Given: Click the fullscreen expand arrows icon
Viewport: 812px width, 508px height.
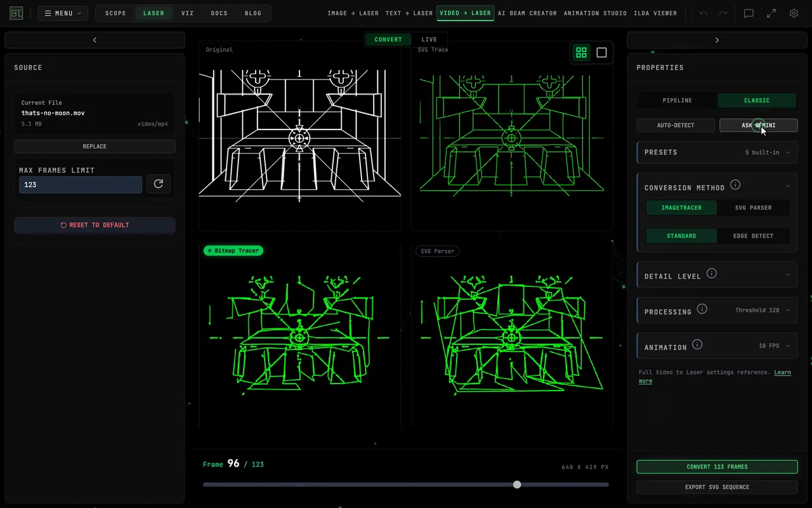Looking at the screenshot, I should (771, 13).
